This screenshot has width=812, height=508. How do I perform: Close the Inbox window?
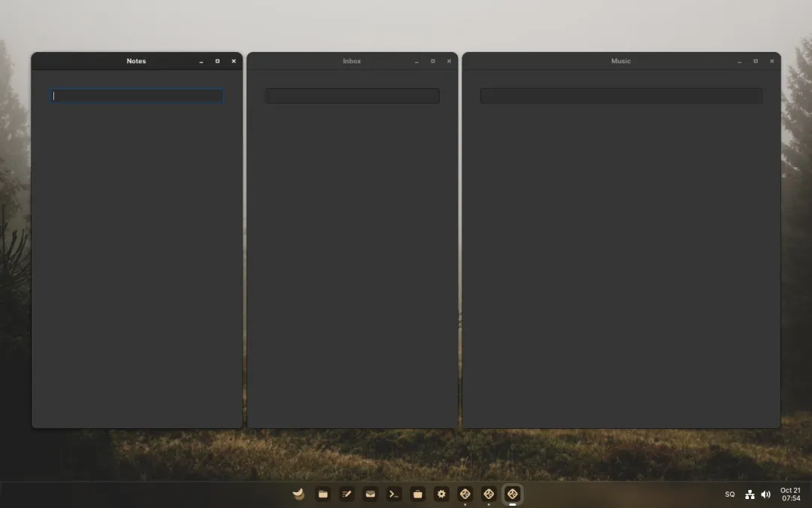pos(449,61)
